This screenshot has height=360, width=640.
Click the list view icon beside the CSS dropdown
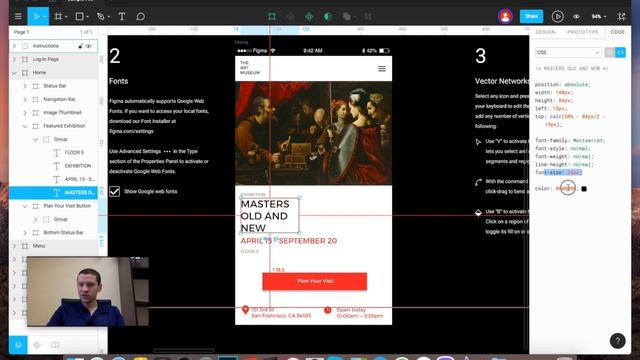pos(610,52)
